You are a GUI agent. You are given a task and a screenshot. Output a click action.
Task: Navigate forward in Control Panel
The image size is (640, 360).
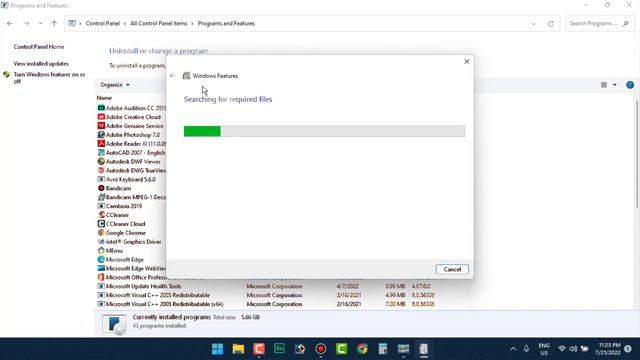(x=27, y=24)
